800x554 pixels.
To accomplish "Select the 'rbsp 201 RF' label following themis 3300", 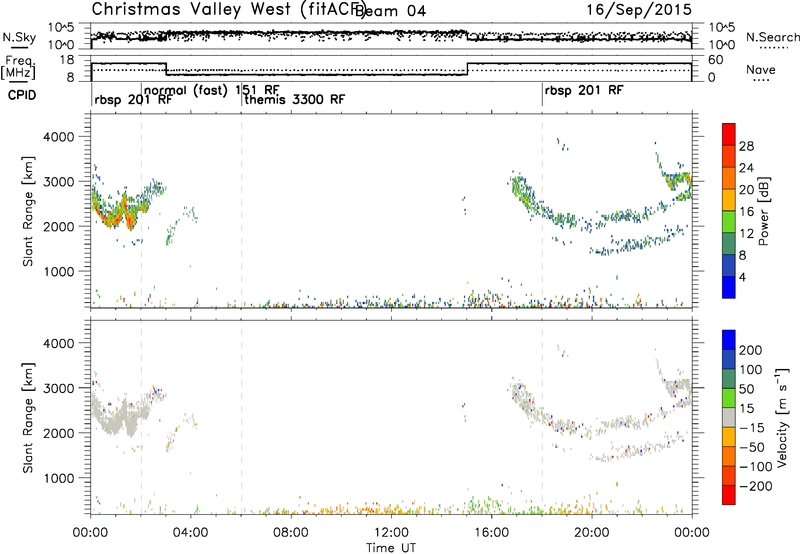I will point(584,90).
